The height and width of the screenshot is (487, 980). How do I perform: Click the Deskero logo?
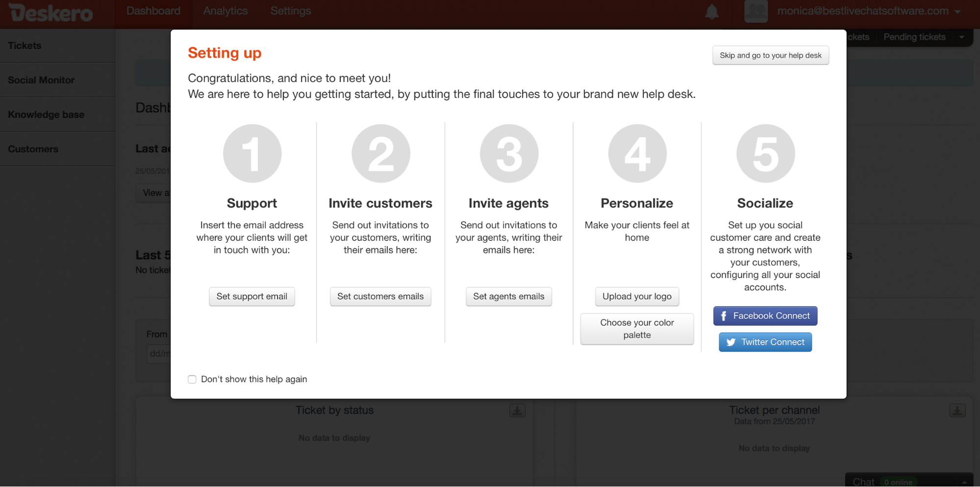51,12
